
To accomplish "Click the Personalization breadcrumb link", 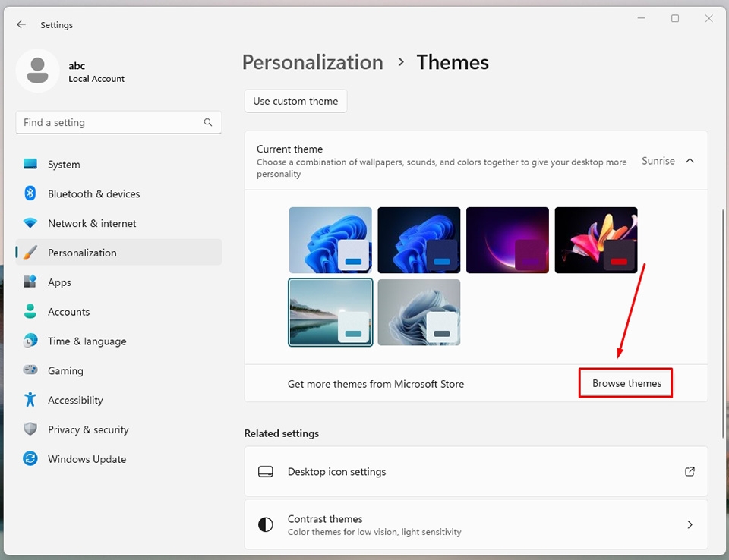I will click(x=313, y=62).
